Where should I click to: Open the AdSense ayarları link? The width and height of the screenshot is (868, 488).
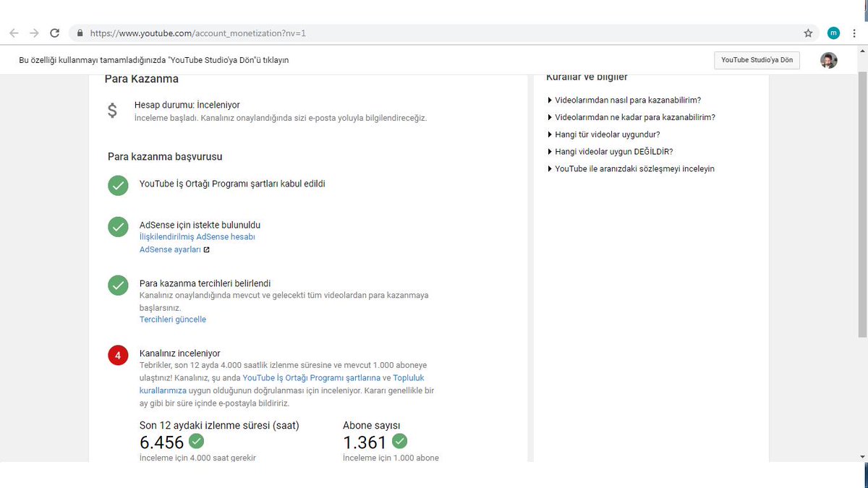pos(170,249)
